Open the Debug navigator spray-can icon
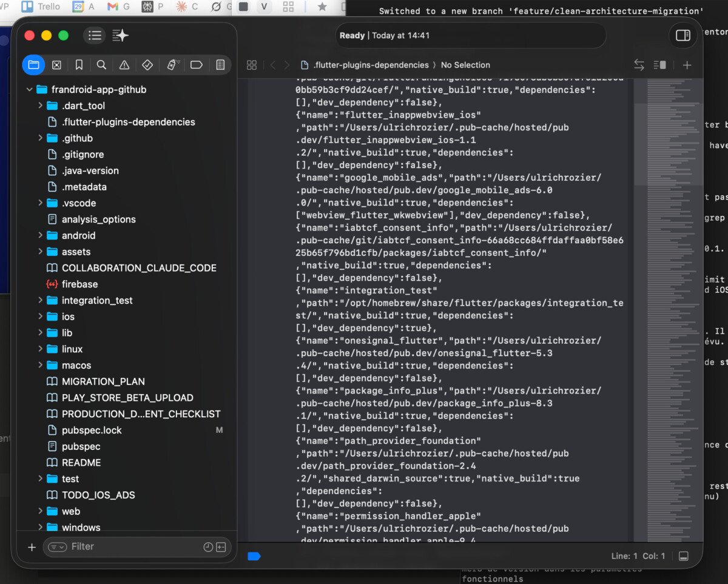The width and height of the screenshot is (728, 584). click(172, 65)
